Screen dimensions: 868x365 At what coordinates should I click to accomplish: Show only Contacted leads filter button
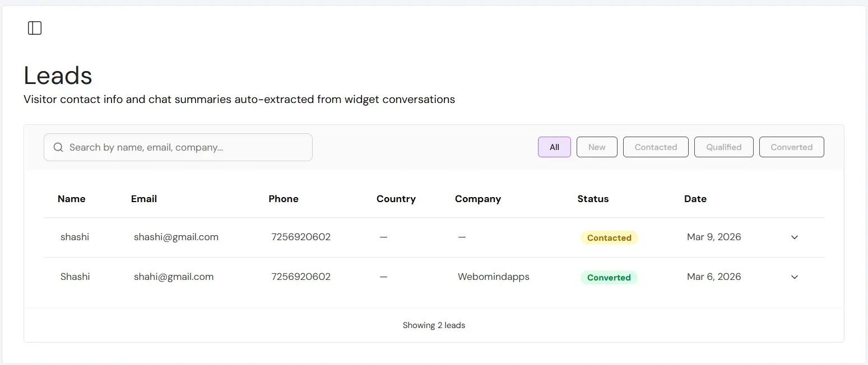[656, 147]
